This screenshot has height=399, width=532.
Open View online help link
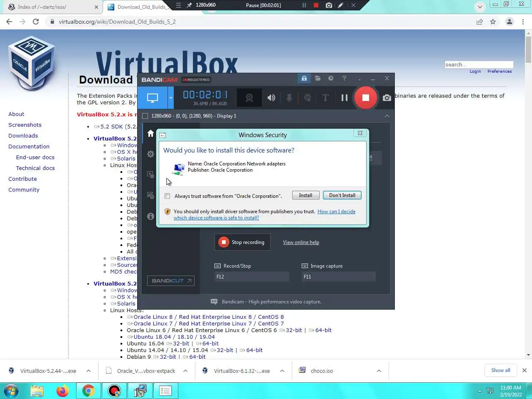coord(301,242)
